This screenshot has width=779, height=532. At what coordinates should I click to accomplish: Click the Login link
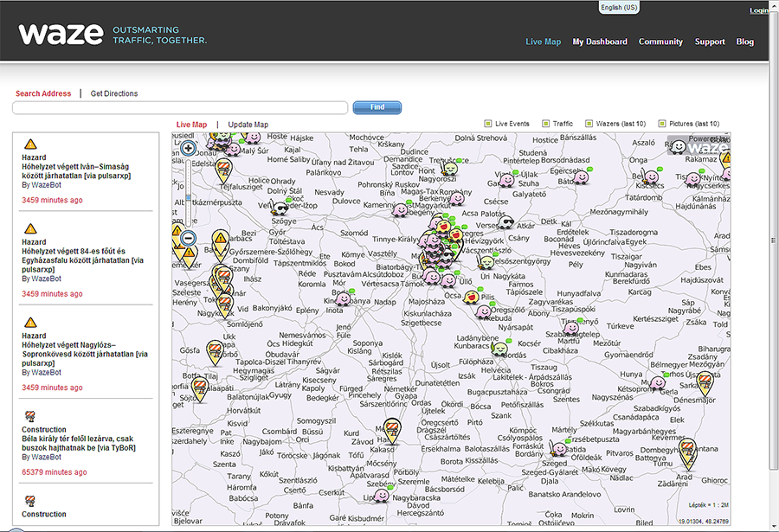pyautogui.click(x=758, y=10)
